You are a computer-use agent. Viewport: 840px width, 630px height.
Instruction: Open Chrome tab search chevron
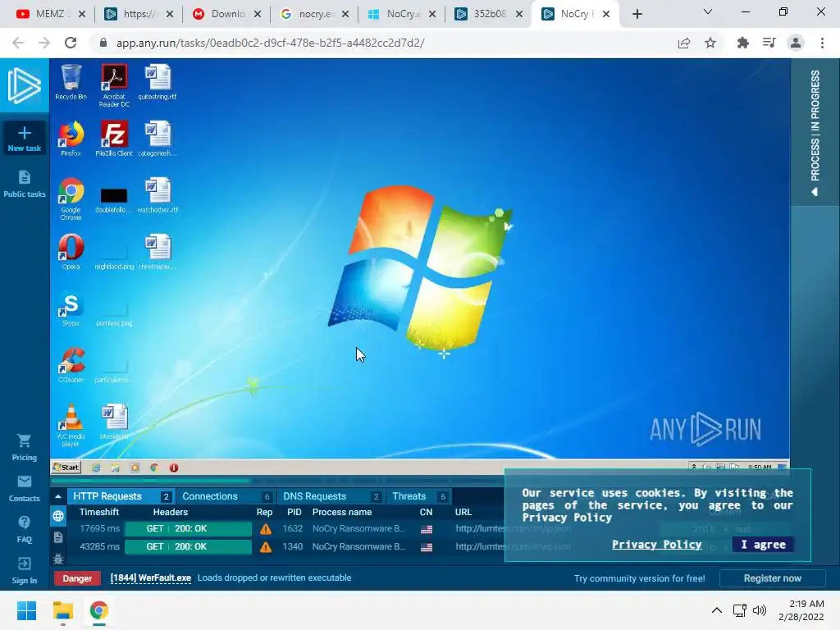(x=708, y=11)
